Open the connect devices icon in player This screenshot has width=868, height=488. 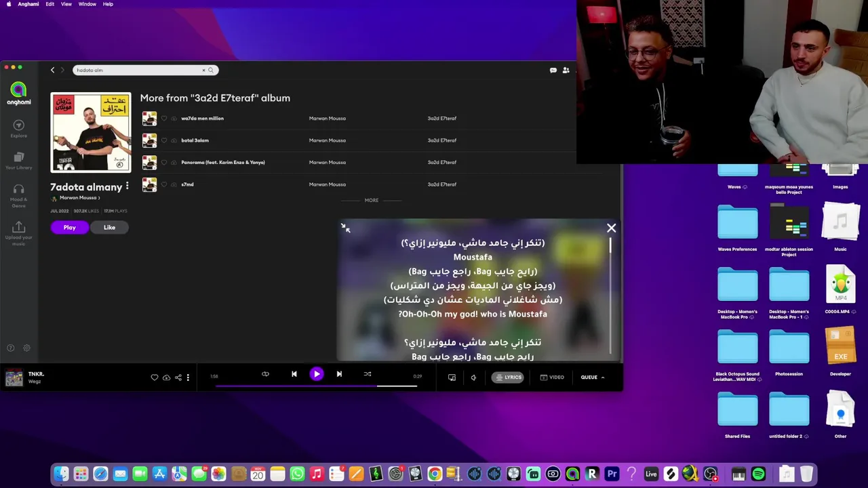click(452, 378)
